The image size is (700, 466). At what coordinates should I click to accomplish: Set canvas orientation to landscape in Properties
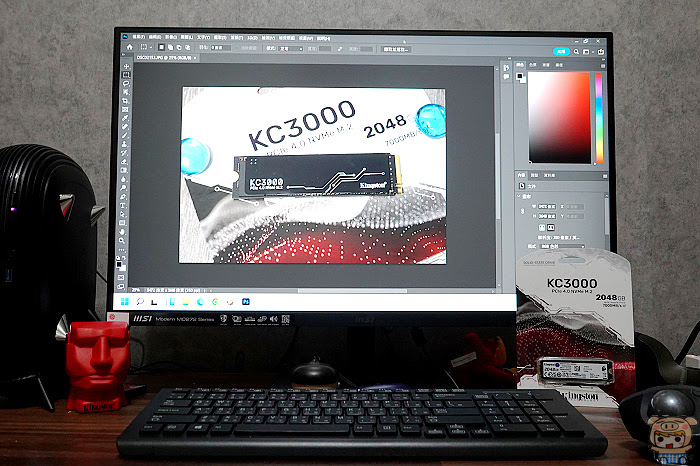click(x=550, y=228)
